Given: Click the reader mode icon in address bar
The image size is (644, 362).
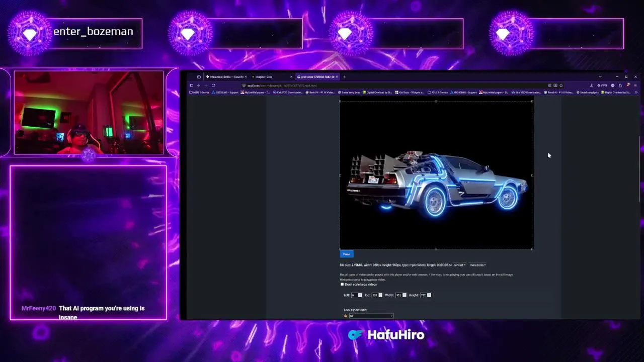Looking at the screenshot, I should (x=549, y=85).
